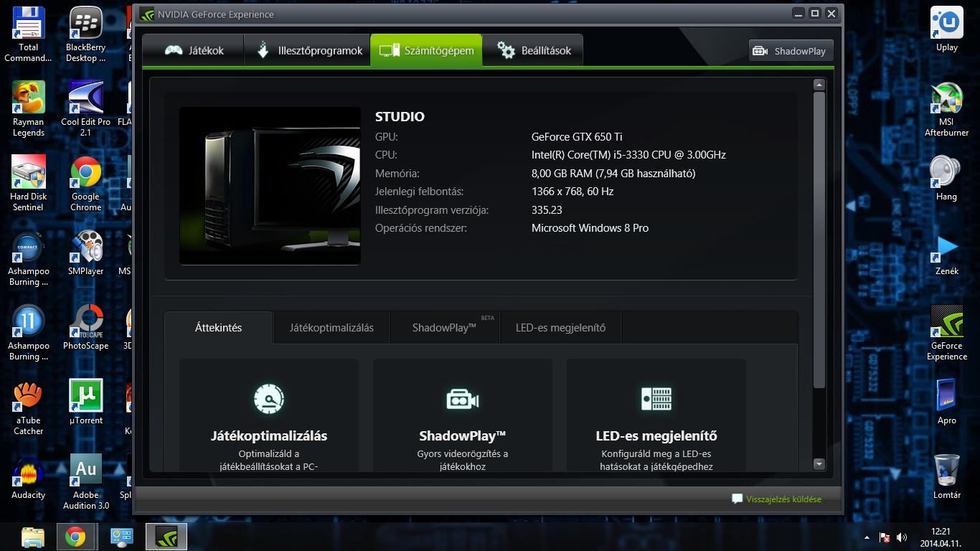This screenshot has width=980, height=551.
Task: Click the ShadowPlay button at top right
Action: coord(791,51)
